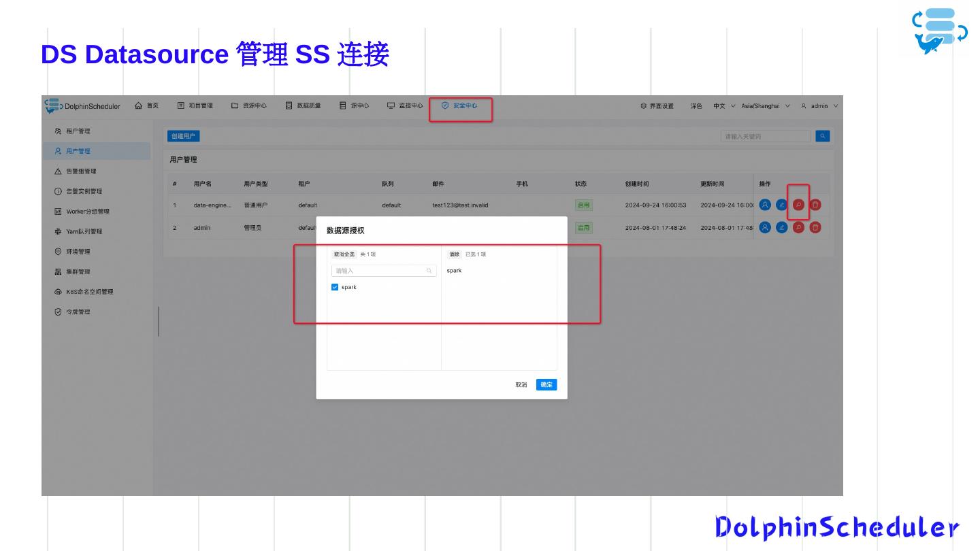Open 令牌管理 token management
The height and width of the screenshot is (551, 980).
pos(97,312)
